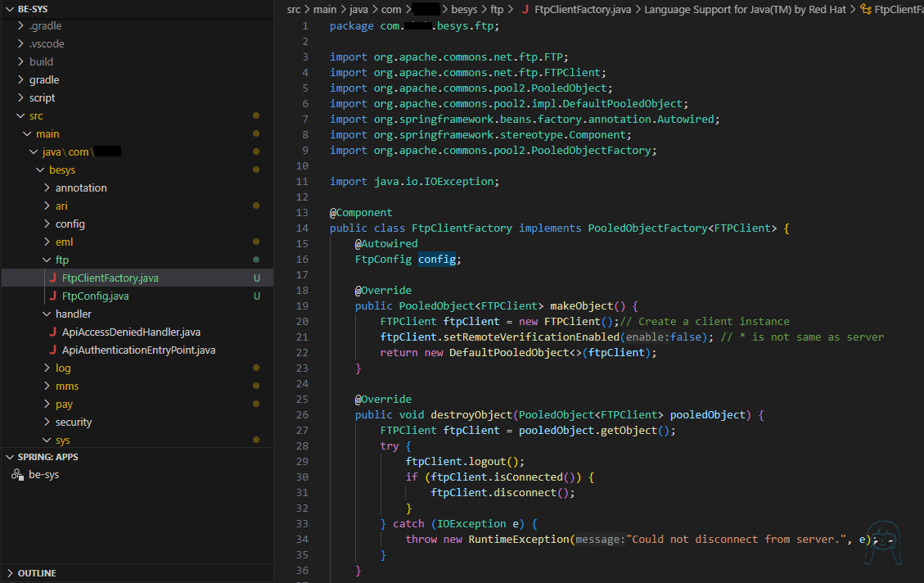Click 'FtpClientFactory' class name on line 14
The height and width of the screenshot is (583, 924).
point(462,228)
